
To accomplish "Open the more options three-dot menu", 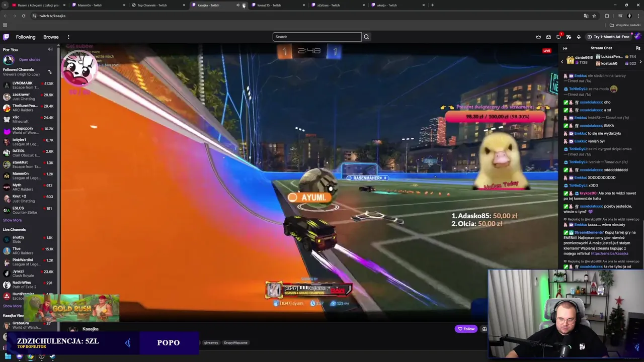I will [x=68, y=37].
